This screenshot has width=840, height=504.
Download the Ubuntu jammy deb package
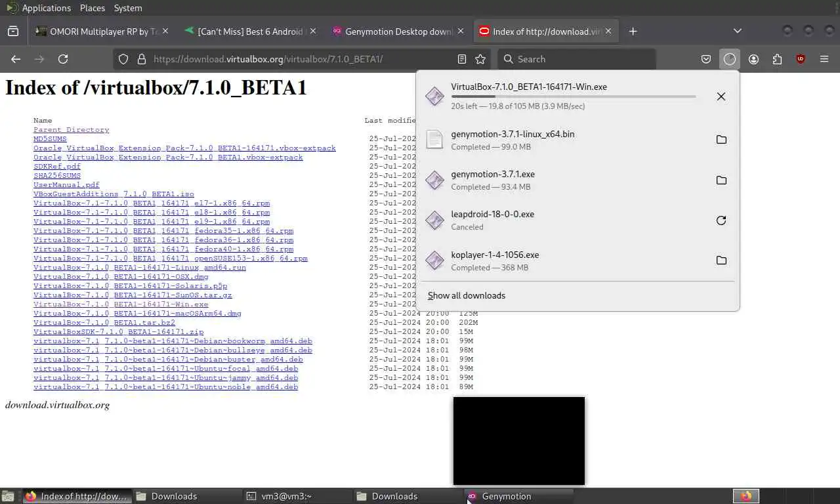(165, 378)
